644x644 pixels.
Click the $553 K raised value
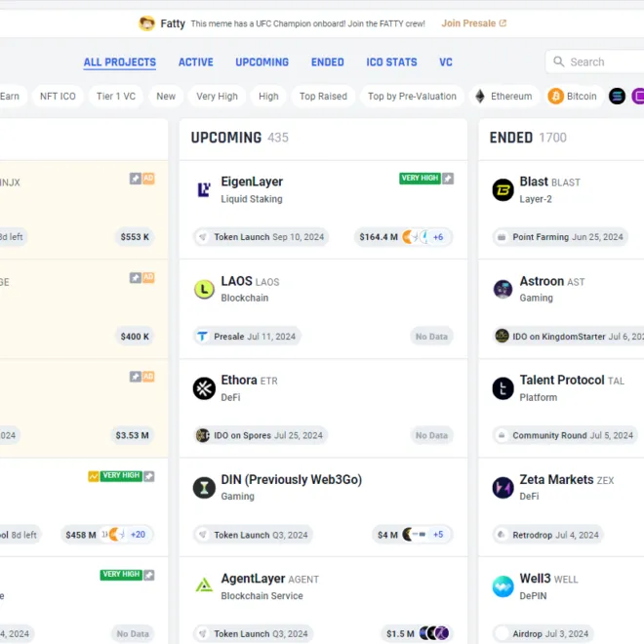click(135, 237)
